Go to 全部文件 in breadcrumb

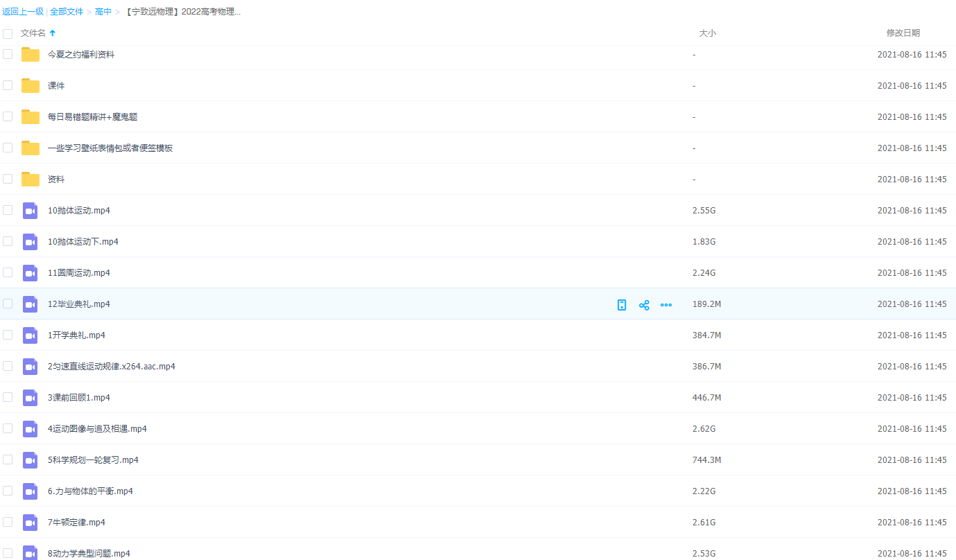pyautogui.click(x=67, y=12)
